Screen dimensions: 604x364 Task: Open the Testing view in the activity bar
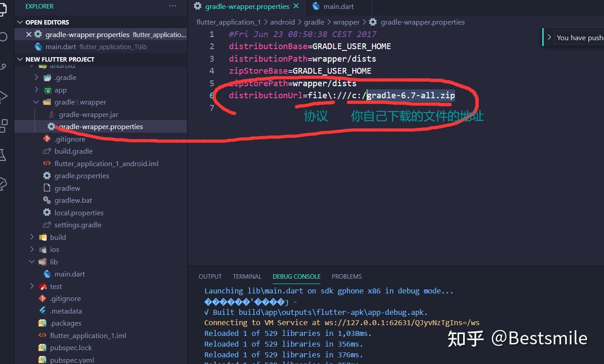pyautogui.click(x=4, y=155)
